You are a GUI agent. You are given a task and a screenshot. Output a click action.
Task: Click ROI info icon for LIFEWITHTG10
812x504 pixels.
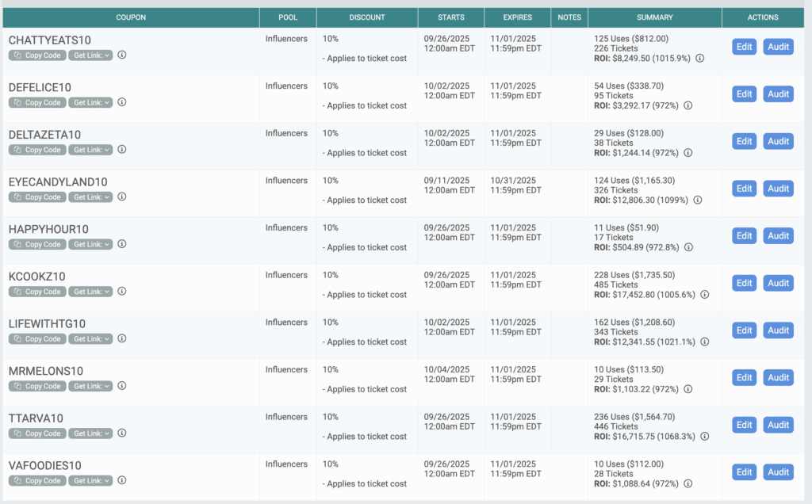tap(704, 342)
